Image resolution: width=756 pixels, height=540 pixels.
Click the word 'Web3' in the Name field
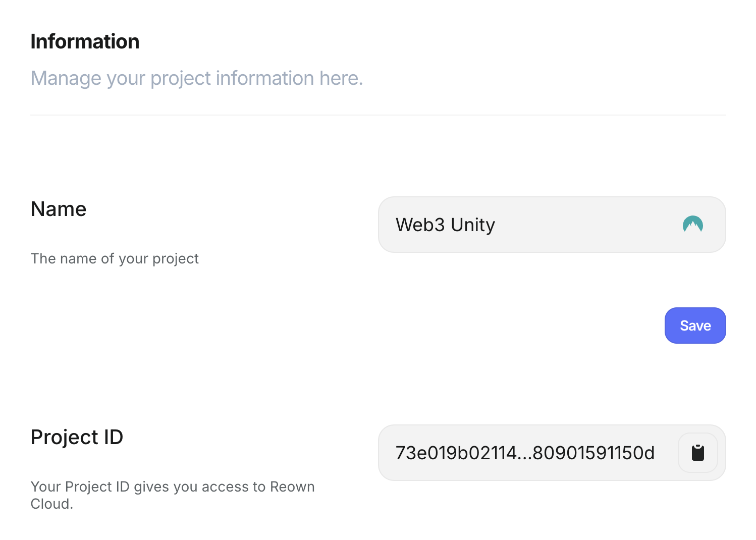tap(420, 225)
